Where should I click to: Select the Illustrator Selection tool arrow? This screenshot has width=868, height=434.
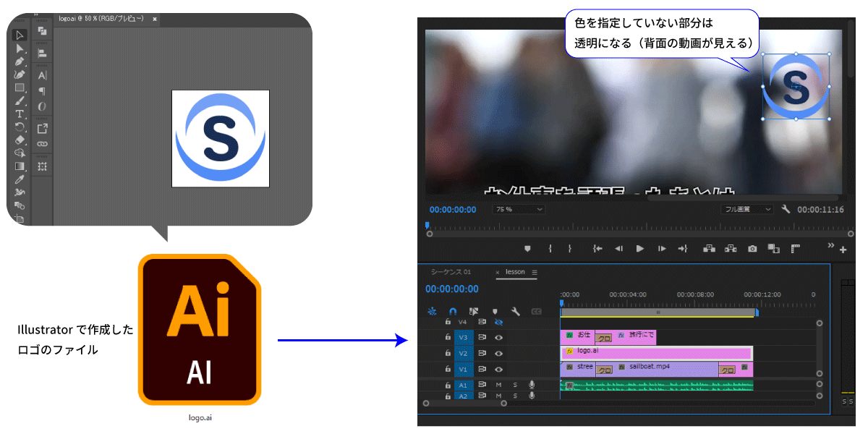click(x=20, y=35)
